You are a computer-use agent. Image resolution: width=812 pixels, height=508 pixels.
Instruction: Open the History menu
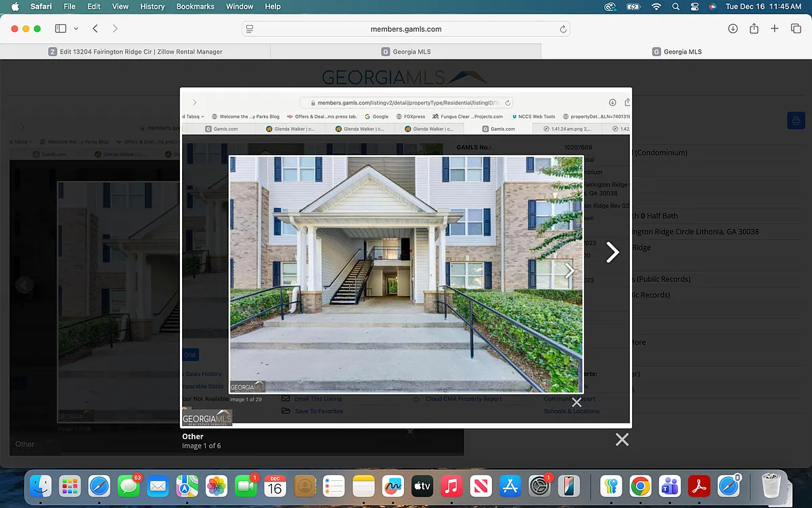152,6
